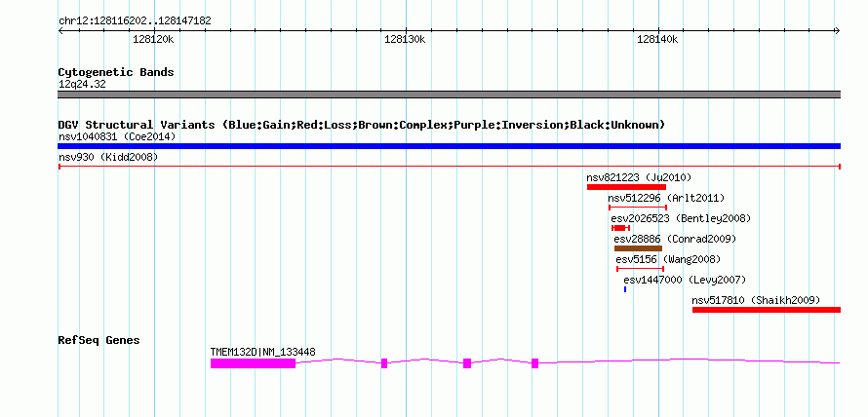Click the esv1447000 (Levy2007) label

coord(685,280)
